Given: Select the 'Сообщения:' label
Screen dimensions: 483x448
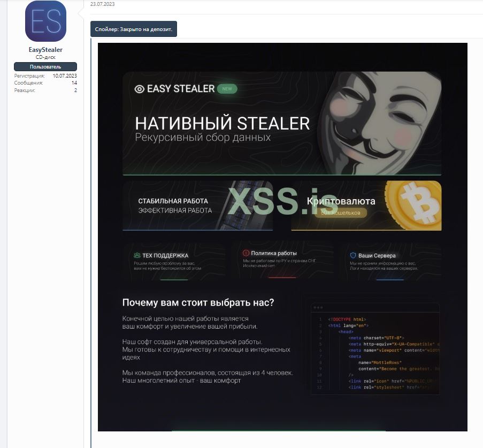Looking at the screenshot, I should pos(29,82).
